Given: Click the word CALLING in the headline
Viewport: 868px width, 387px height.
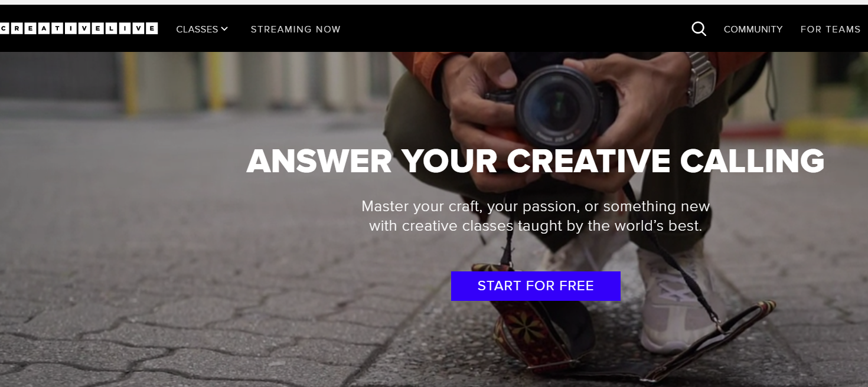Looking at the screenshot, I should pyautogui.click(x=752, y=161).
